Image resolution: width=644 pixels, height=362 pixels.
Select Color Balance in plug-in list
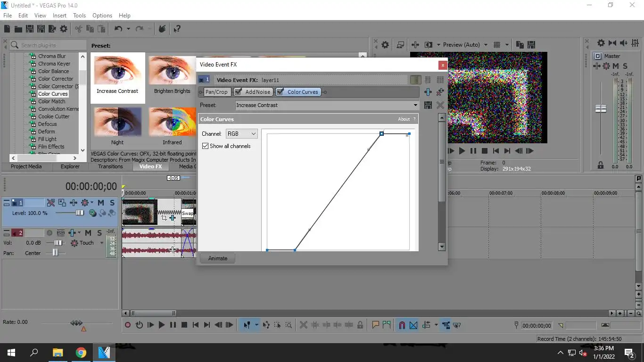click(53, 71)
